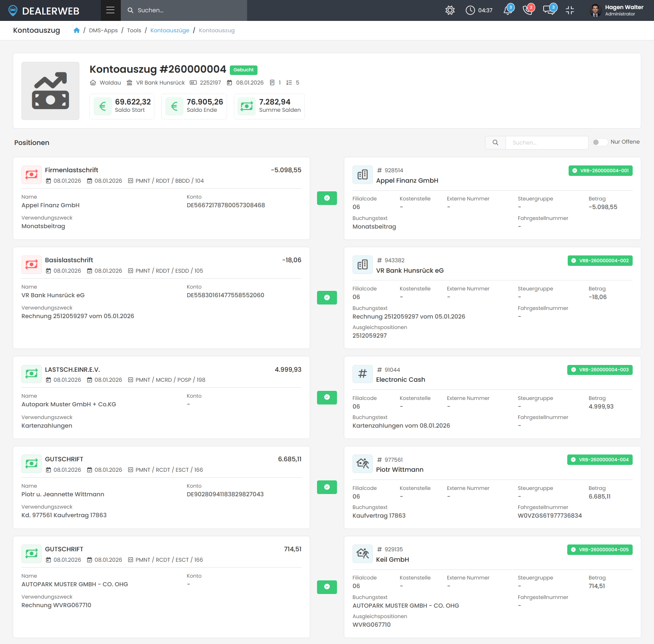Screen dimensions: 654x644
Task: Click match check for LASTSCH.EINR.E.V. row
Action: coord(327,397)
